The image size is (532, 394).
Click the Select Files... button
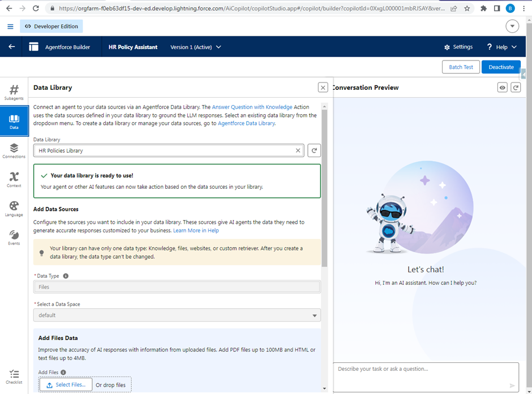coord(66,385)
